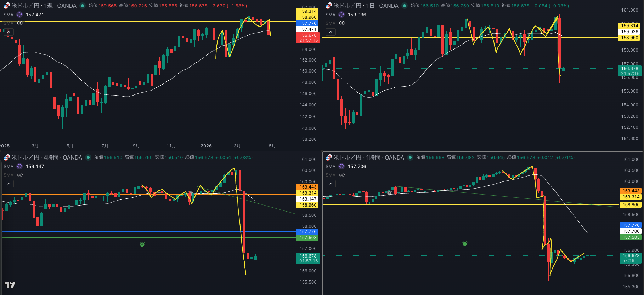Screen dimensions: 644x295
Task: Open symbol search from 米ドル/円 1日 title
Action: (x=366, y=6)
